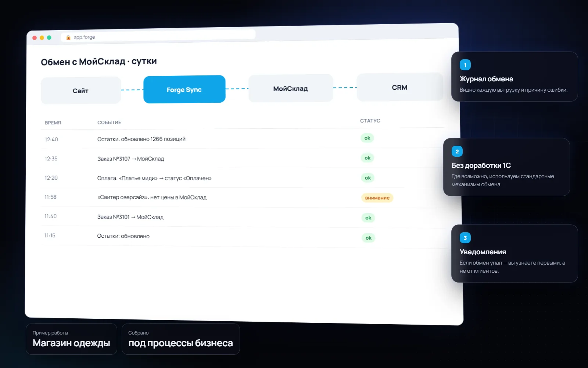Screen dimensions: 588x368
Task: Click the red window close dot
Action: click(x=35, y=38)
